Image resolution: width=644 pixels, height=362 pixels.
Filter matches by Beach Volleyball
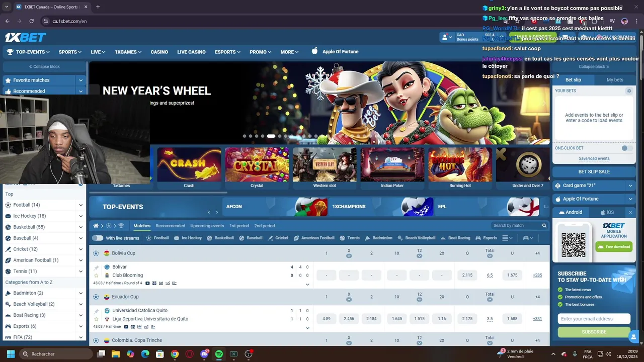(x=416, y=238)
